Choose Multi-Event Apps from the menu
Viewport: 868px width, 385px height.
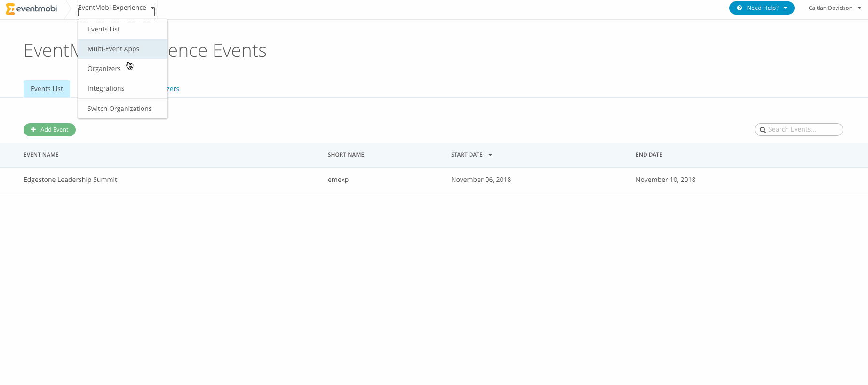pyautogui.click(x=123, y=49)
